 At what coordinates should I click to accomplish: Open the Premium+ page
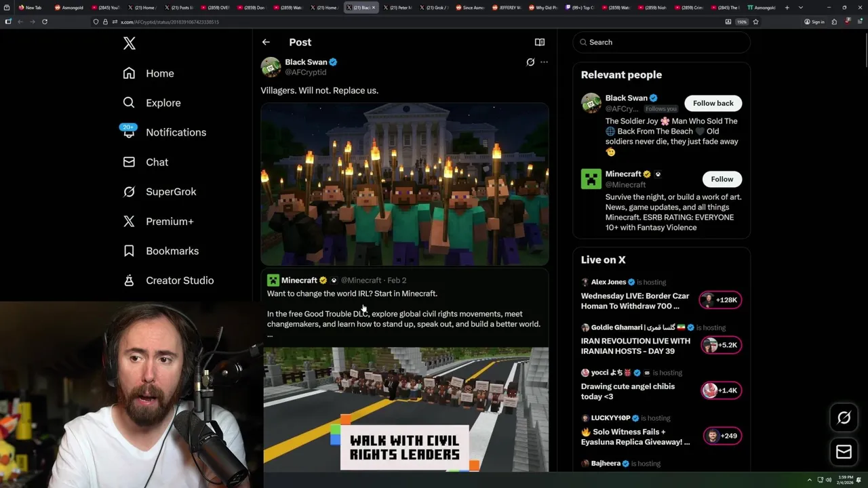(158, 221)
